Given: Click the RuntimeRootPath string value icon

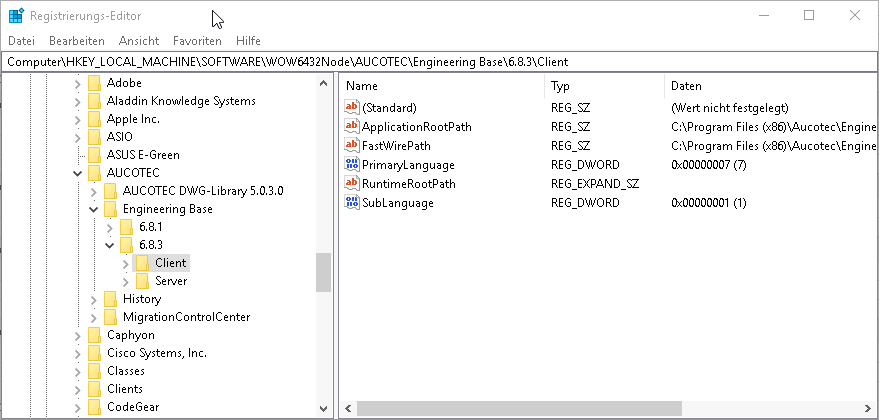Looking at the screenshot, I should (352, 183).
